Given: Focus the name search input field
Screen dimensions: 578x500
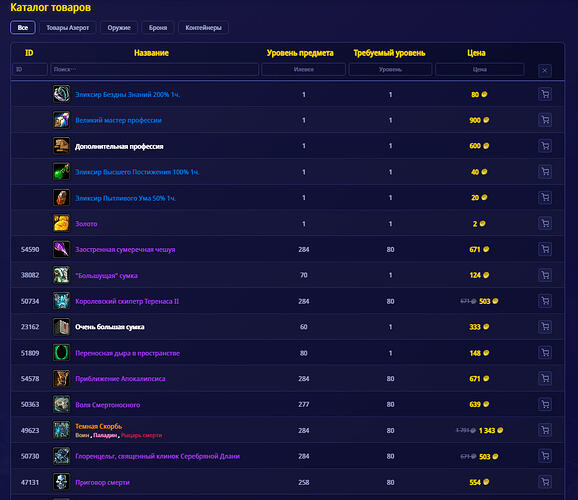Looking at the screenshot, I should (154, 69).
